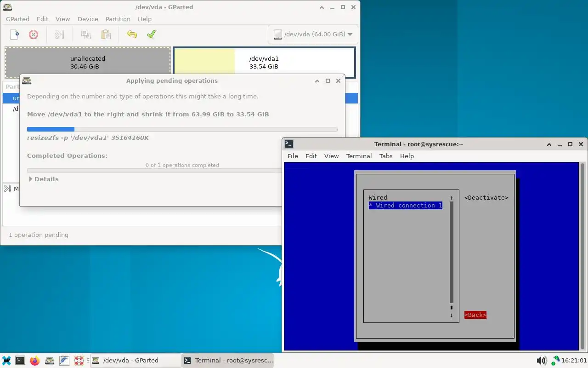The image size is (588, 368).
Task: Select the /dev/vda1 33.54 GiB partition block
Action: 264,63
